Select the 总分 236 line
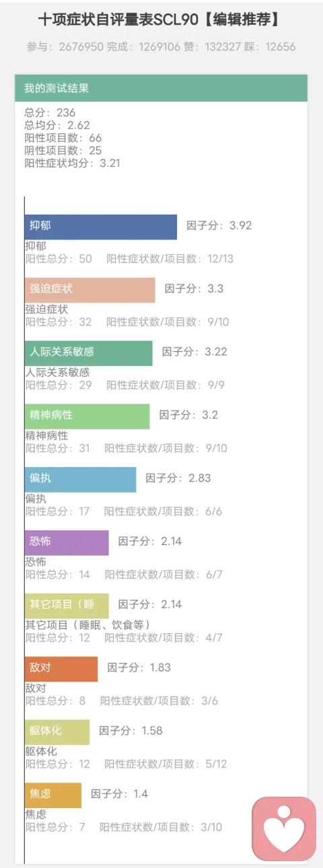Screen dimensions: 323x868 50,113
